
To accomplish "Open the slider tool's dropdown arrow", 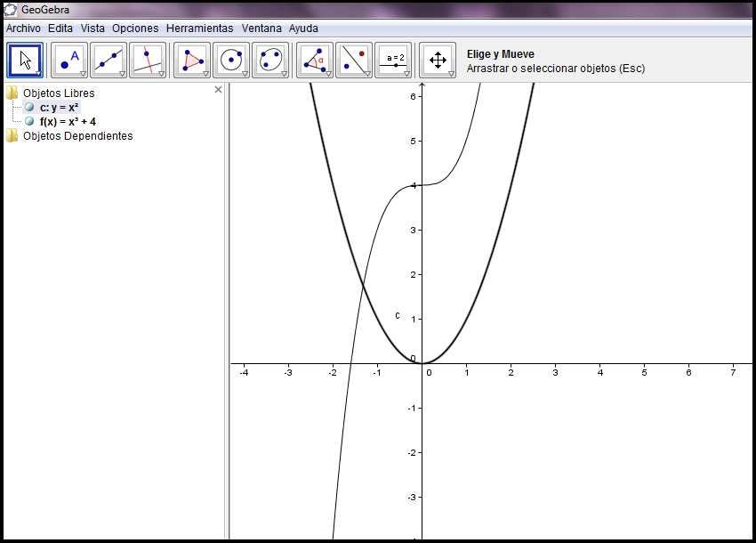I will [x=408, y=75].
